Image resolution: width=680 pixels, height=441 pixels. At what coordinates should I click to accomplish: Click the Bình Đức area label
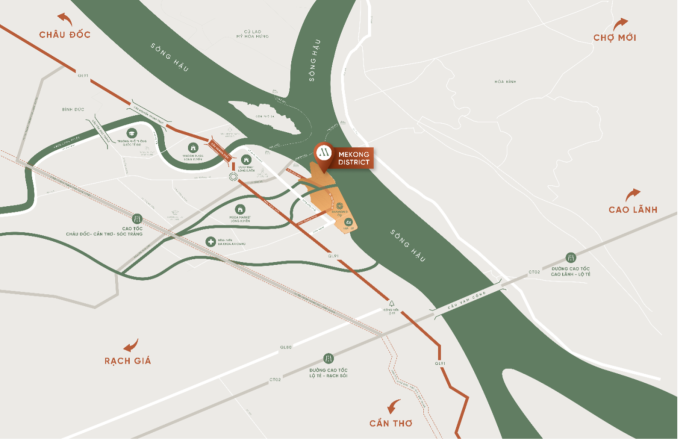(x=73, y=110)
